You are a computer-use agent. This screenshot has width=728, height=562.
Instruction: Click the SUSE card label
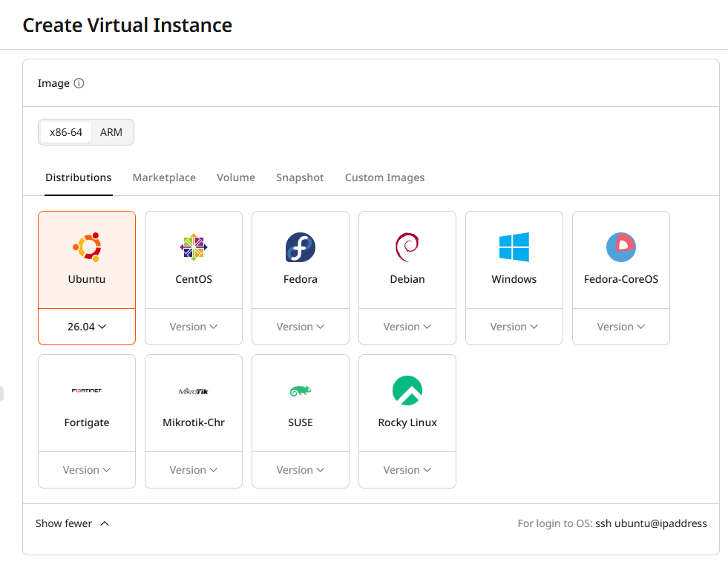[x=301, y=422]
